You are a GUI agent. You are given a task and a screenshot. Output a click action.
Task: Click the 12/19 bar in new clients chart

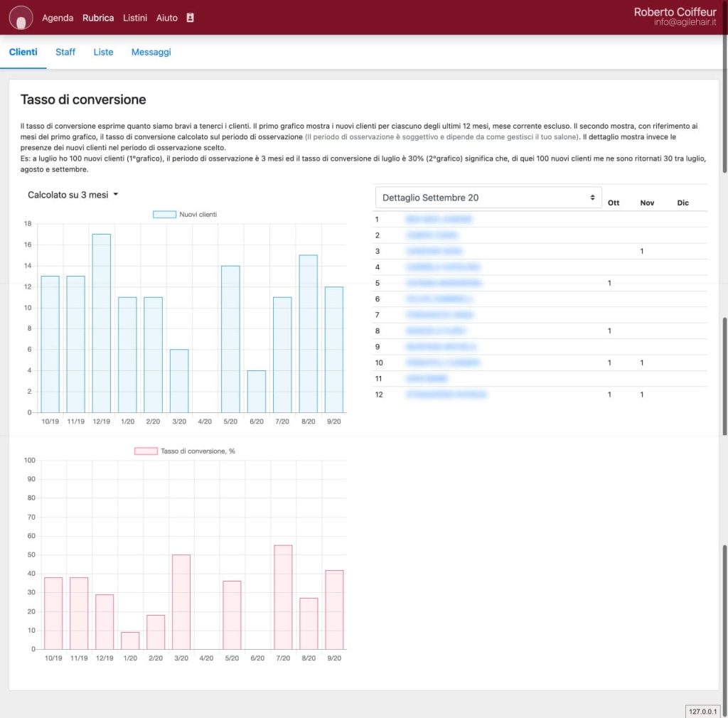[x=102, y=323]
